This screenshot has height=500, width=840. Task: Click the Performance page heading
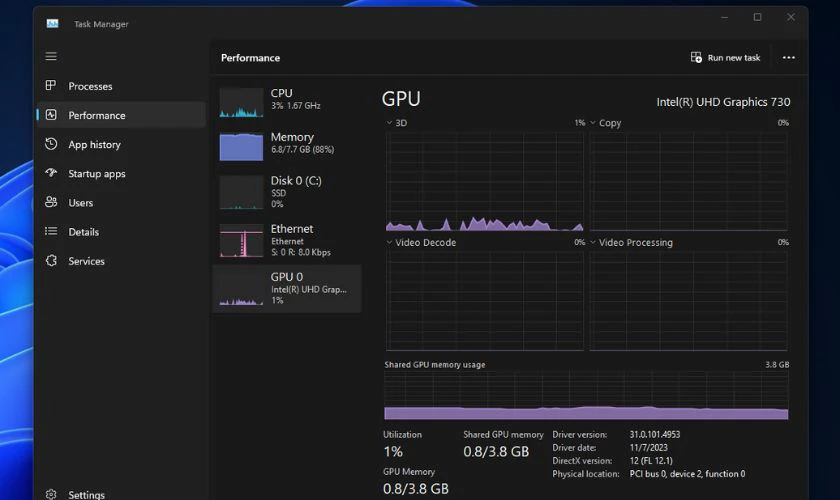pyautogui.click(x=250, y=58)
